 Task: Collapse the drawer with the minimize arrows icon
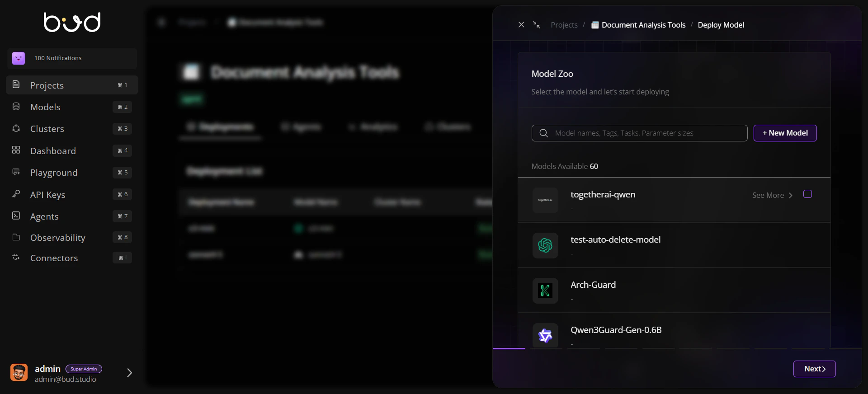click(537, 24)
